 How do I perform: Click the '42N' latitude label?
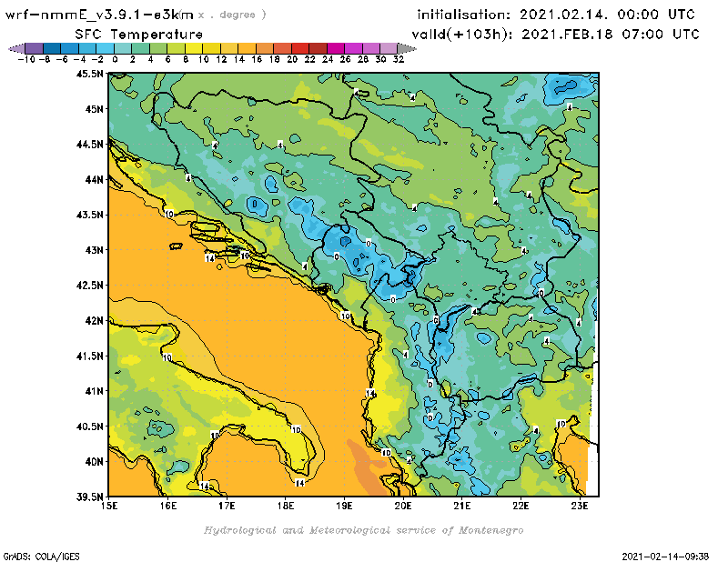94,321
